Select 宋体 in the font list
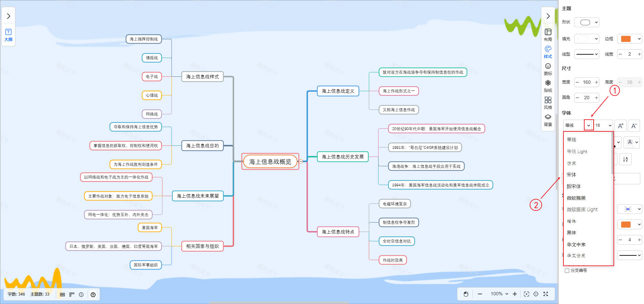This screenshot has width=644, height=304. click(571, 175)
